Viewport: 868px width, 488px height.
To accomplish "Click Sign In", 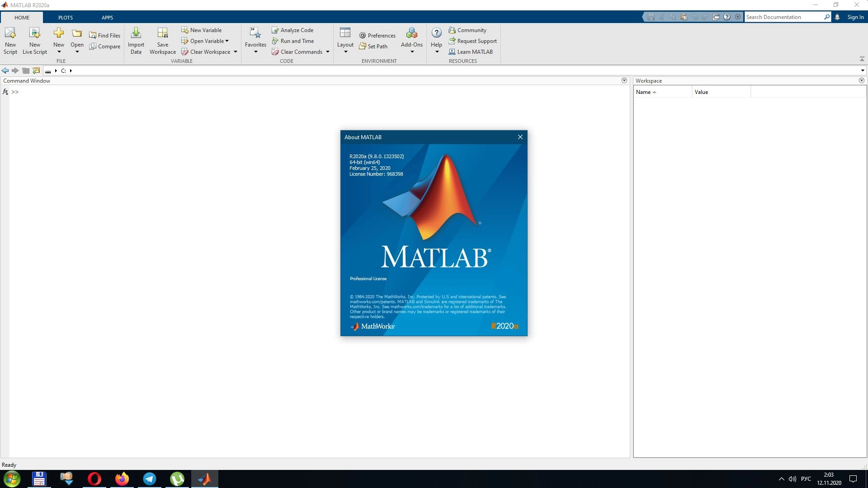I will point(855,17).
